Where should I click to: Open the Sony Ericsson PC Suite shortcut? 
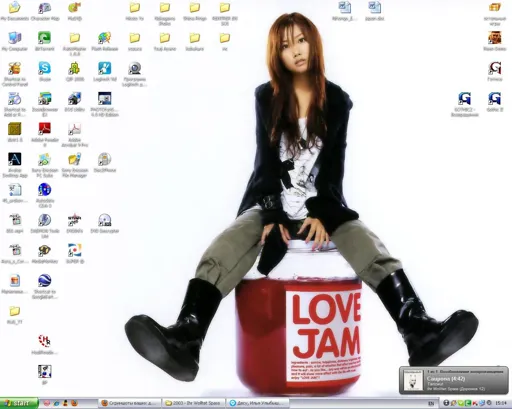[44, 159]
